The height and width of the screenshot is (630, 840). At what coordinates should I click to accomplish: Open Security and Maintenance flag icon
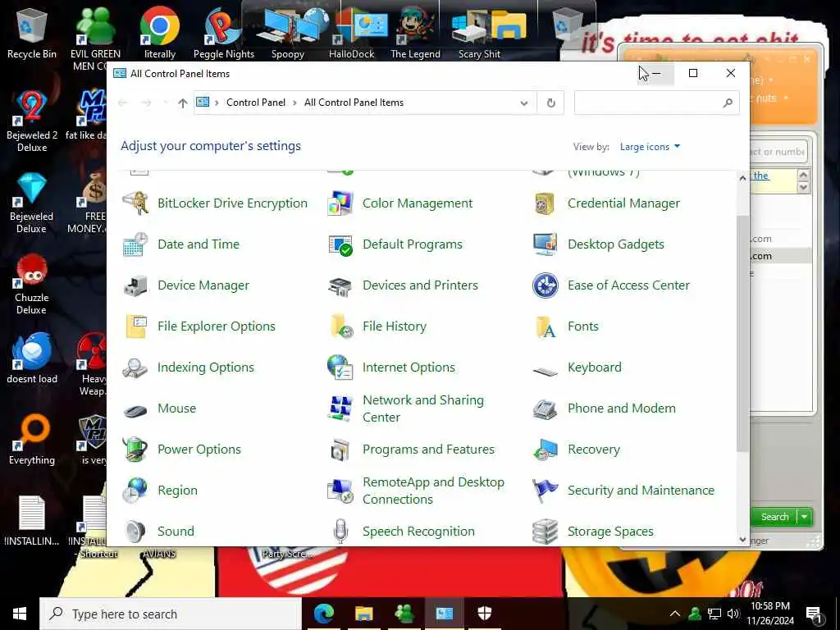[x=545, y=491]
